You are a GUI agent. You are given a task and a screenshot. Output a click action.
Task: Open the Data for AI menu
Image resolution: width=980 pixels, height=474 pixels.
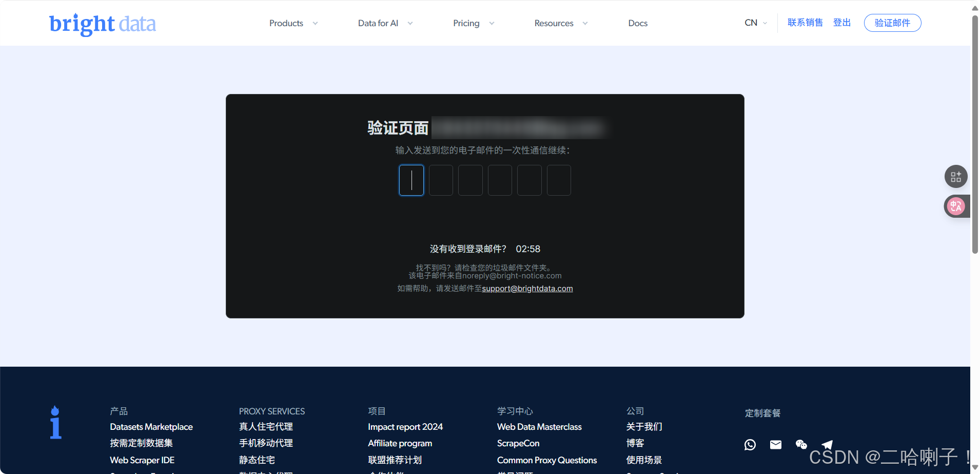pos(378,23)
